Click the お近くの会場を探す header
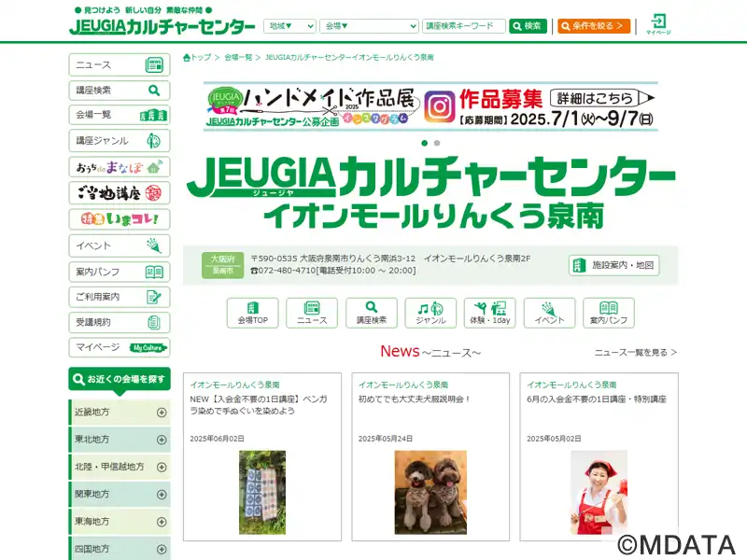Viewport: 747px width, 560px height. 120,380
